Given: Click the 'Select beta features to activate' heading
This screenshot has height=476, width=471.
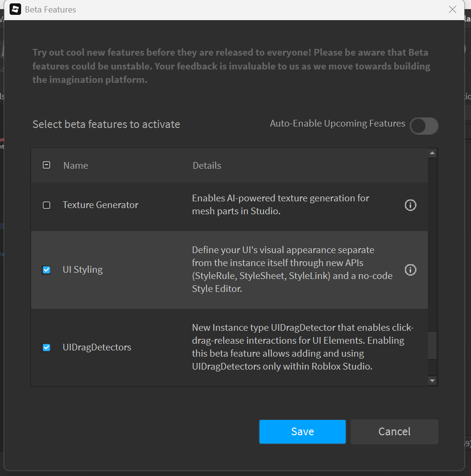Looking at the screenshot, I should (106, 125).
